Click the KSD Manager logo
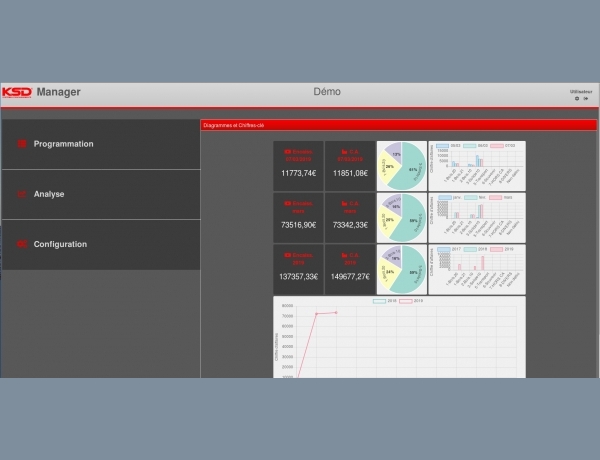 (41, 92)
